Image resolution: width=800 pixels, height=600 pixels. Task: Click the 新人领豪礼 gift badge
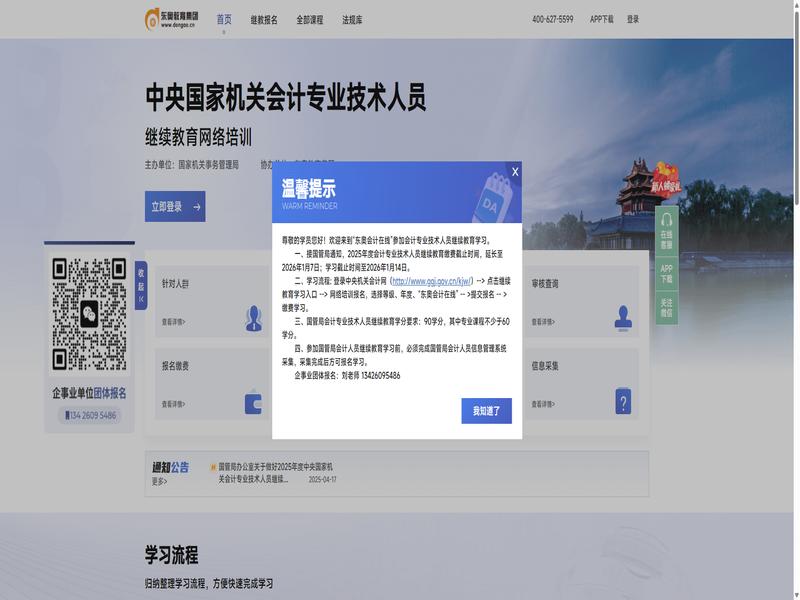tap(666, 182)
